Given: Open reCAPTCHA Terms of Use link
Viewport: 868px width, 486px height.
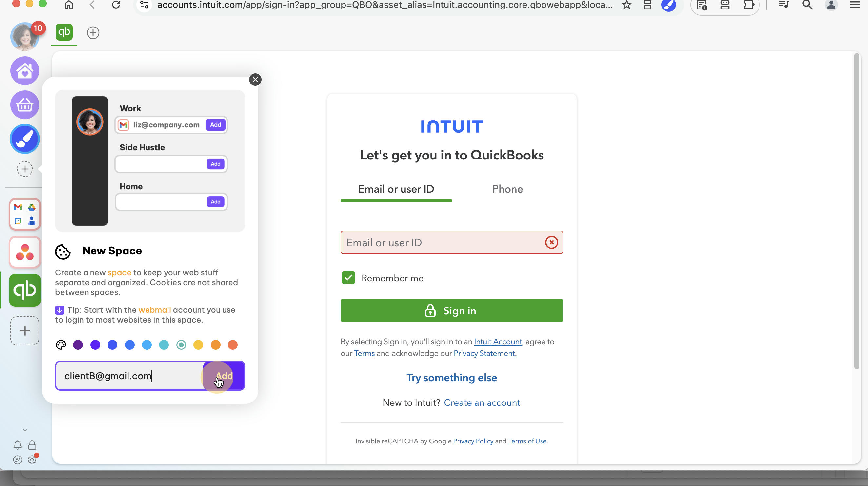Looking at the screenshot, I should tap(527, 441).
